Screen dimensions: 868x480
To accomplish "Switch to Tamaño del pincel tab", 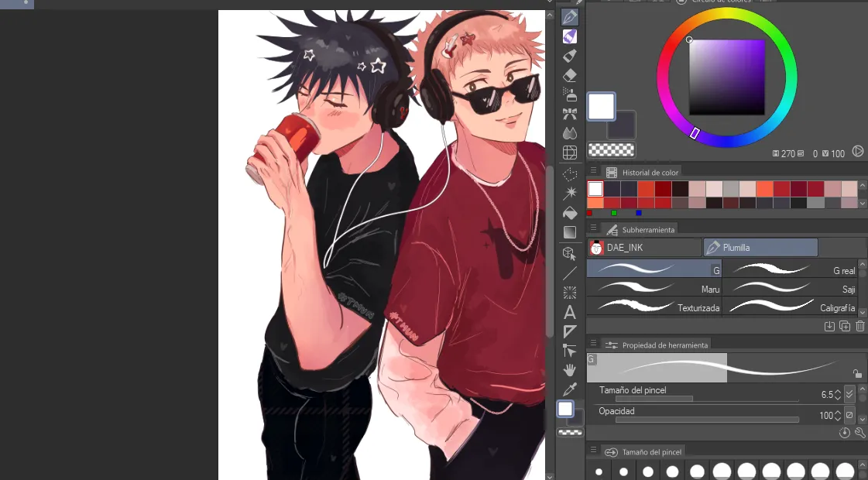I will pos(643,452).
